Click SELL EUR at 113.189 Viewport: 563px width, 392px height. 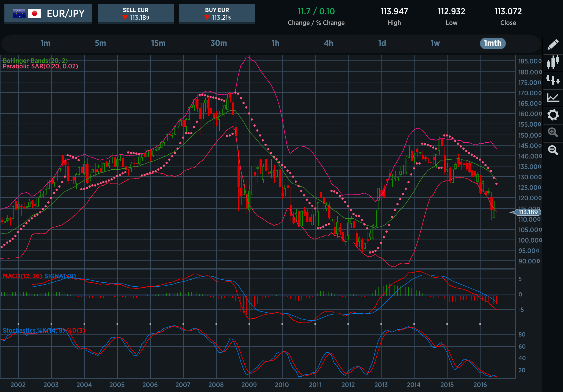point(136,14)
